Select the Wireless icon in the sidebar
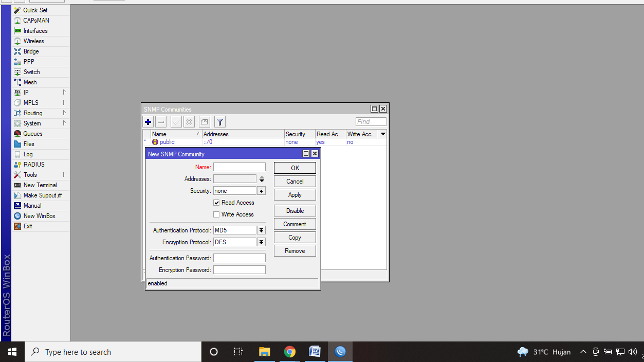This screenshot has height=362, width=644. click(x=18, y=41)
